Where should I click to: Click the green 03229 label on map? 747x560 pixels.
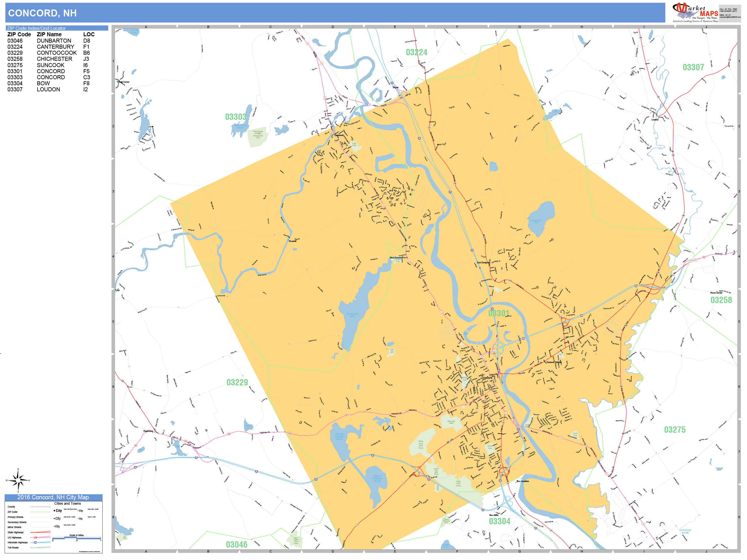237,383
